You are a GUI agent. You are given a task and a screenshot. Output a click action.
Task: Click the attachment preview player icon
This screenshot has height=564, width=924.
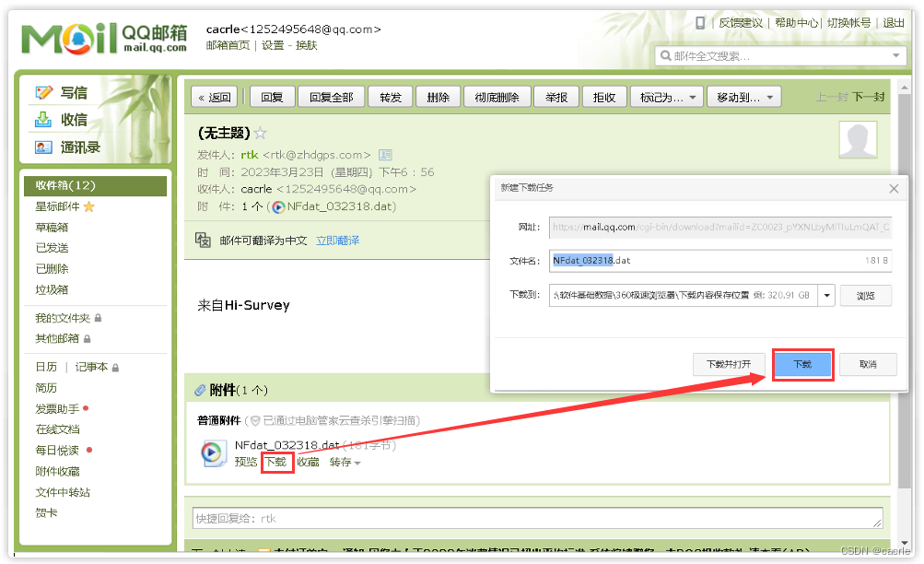(213, 452)
